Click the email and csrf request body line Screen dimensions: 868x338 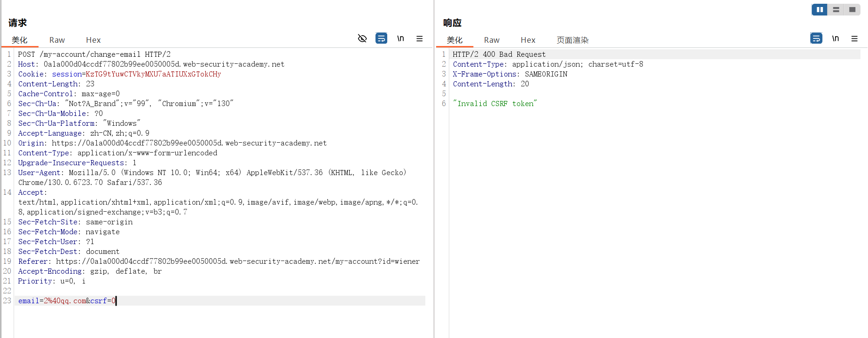point(67,301)
